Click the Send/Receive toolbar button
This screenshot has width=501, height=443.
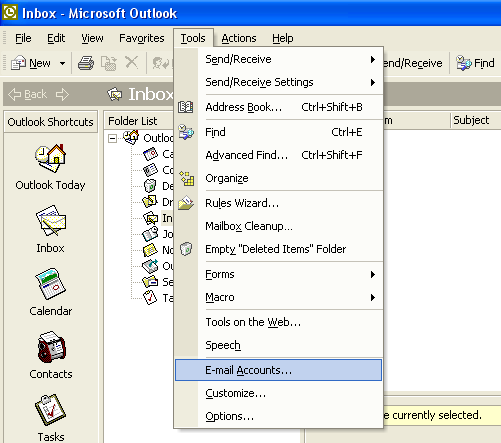point(413,63)
